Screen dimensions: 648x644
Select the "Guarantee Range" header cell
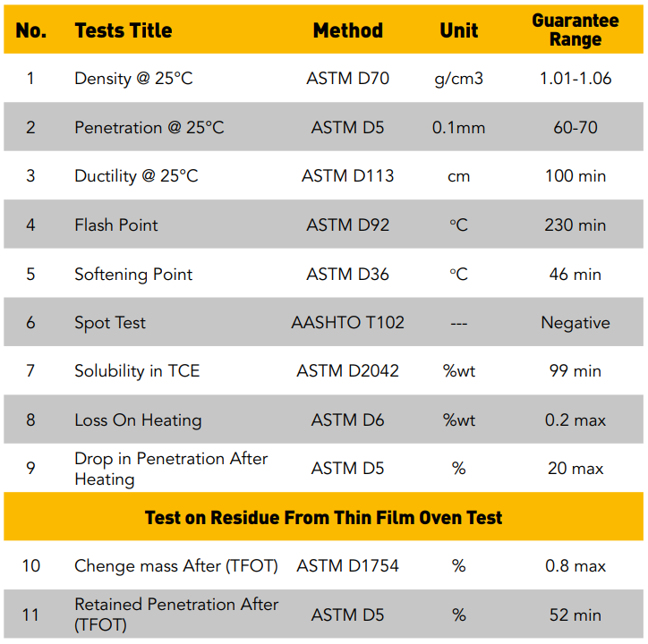(x=575, y=30)
